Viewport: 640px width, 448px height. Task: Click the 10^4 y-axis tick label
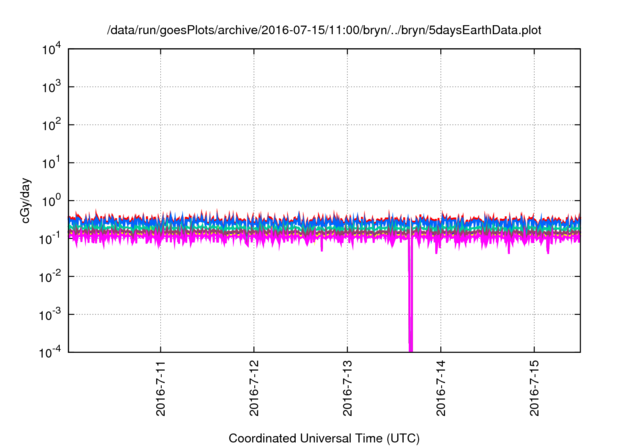[51, 49]
